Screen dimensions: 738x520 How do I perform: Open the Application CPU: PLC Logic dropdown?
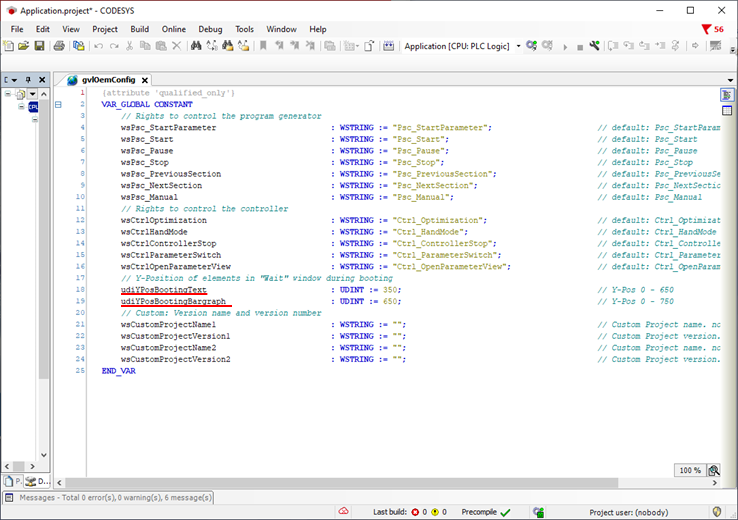(518, 46)
